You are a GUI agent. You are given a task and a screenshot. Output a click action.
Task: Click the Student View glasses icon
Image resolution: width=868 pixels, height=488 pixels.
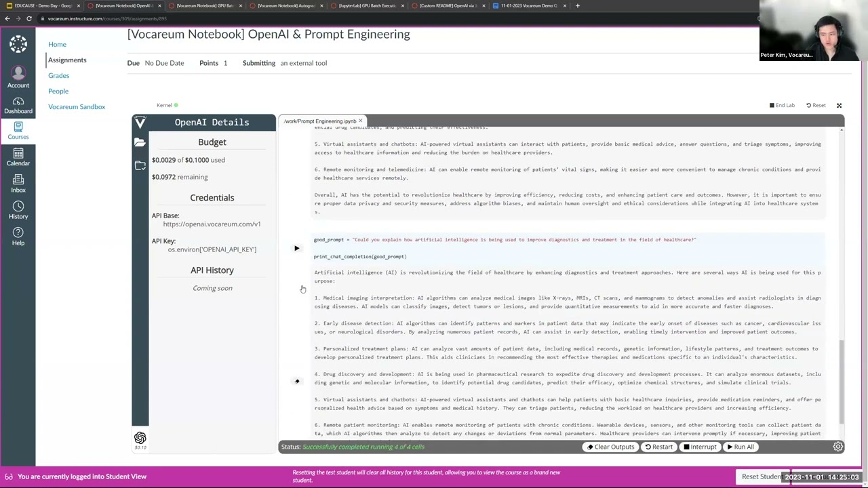click(9, 476)
